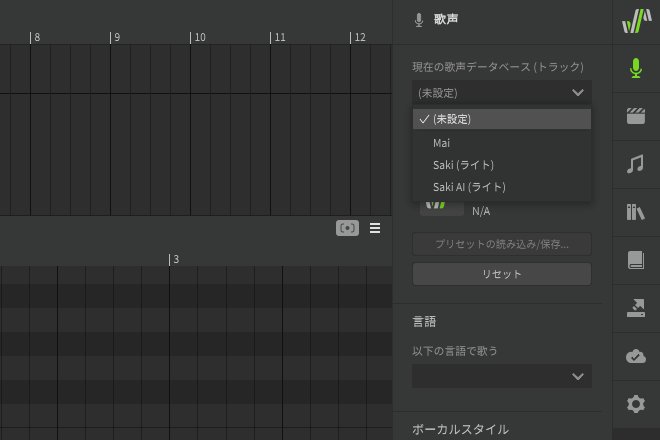Collapse the voice database dropdown

click(x=502, y=92)
